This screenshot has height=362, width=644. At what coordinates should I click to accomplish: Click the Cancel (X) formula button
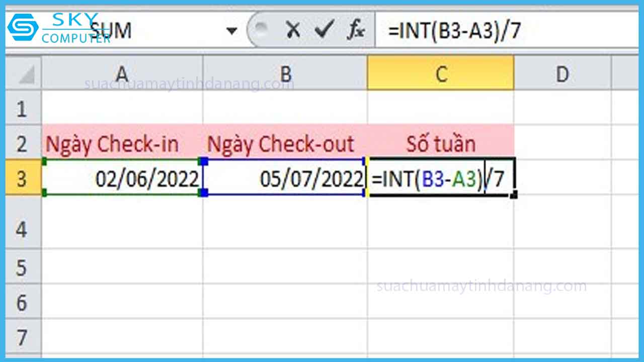coord(292,31)
